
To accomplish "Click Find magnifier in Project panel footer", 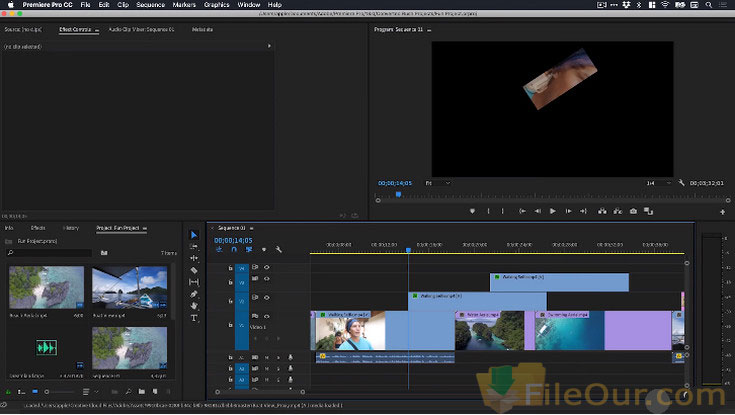I will [x=128, y=391].
